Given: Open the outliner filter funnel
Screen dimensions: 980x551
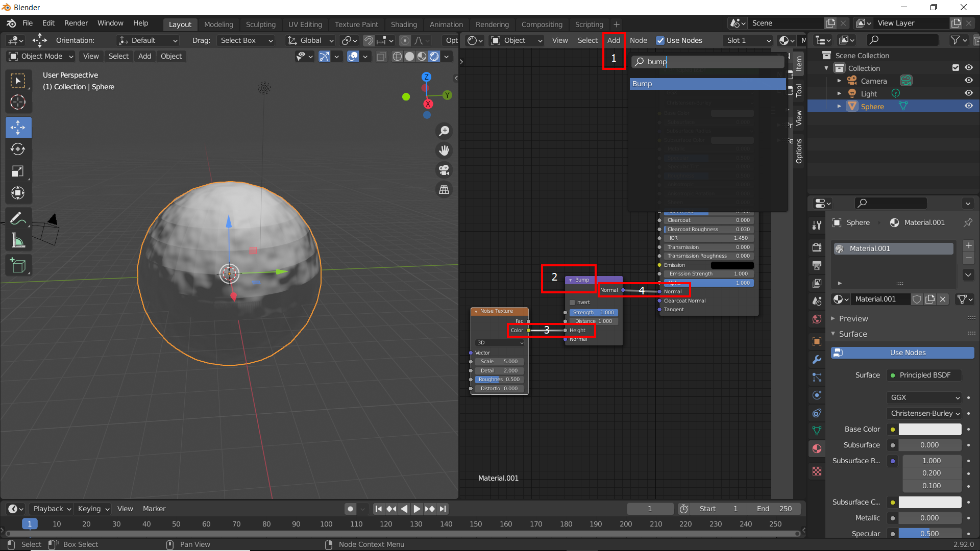Looking at the screenshot, I should [958, 40].
